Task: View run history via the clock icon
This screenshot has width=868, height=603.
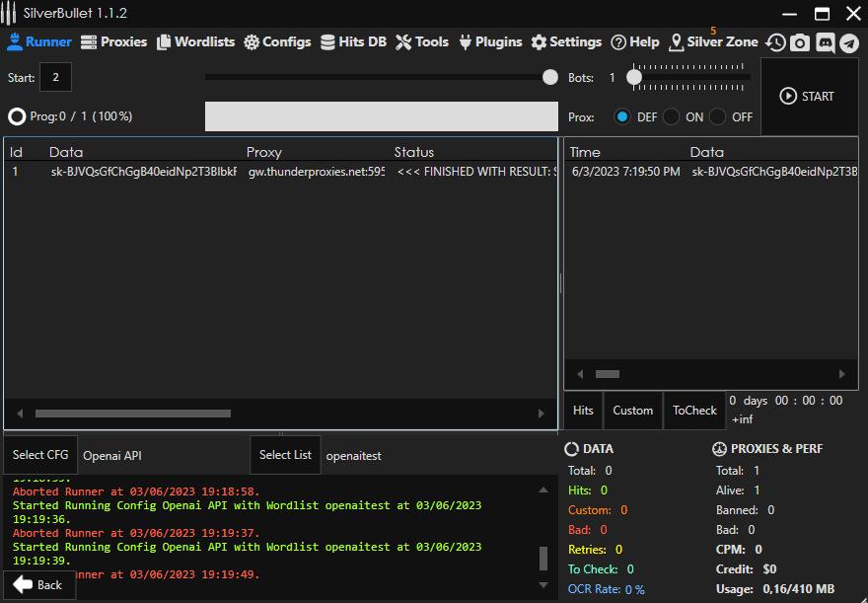Action: 775,42
